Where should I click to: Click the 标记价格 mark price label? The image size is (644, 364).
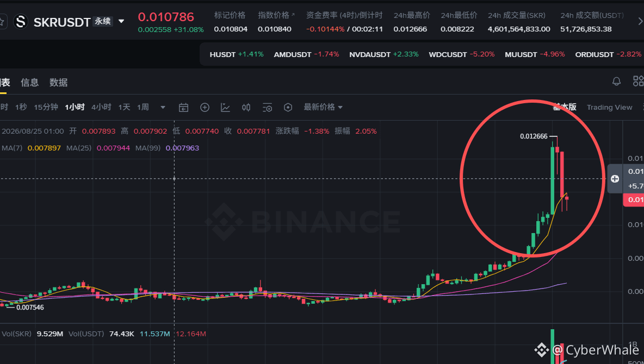click(x=230, y=15)
